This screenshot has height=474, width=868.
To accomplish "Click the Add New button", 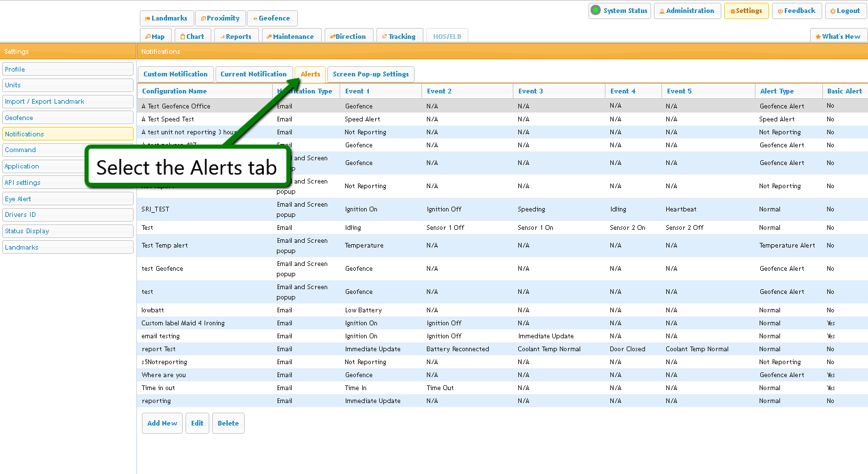I will pyautogui.click(x=162, y=424).
